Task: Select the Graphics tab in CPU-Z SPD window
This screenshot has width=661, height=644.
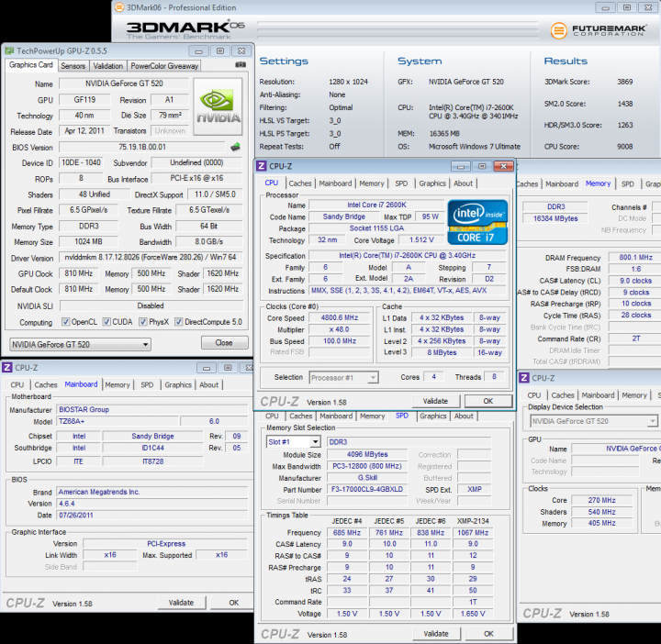Action: tap(433, 416)
